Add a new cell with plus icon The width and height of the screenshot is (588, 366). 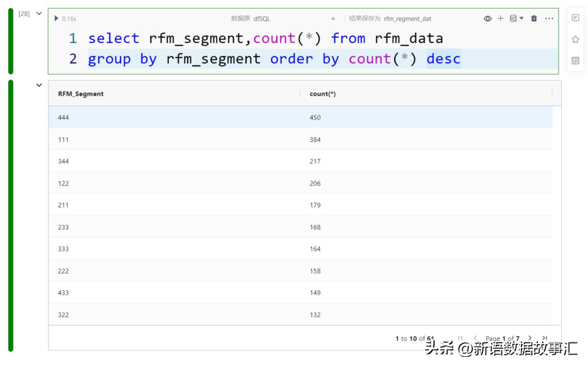[501, 19]
